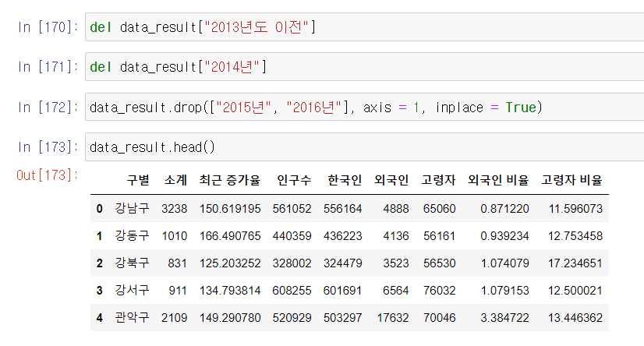The image size is (644, 346).
Task: Click the "외국인 비율" column header
Action: 497,180
